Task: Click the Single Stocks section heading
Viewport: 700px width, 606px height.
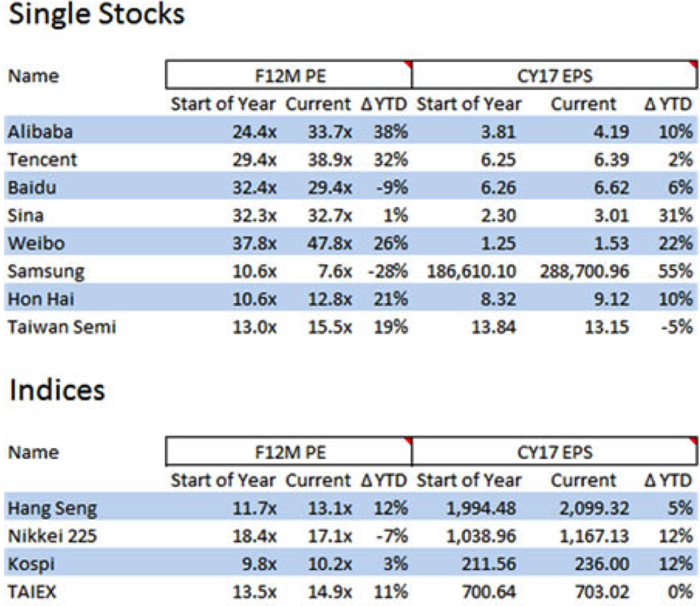Action: pyautogui.click(x=96, y=16)
